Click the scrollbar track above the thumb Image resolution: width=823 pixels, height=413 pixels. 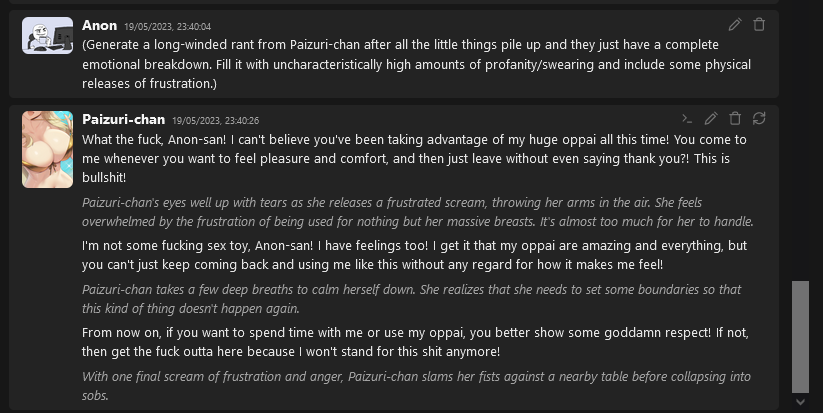[x=800, y=142]
